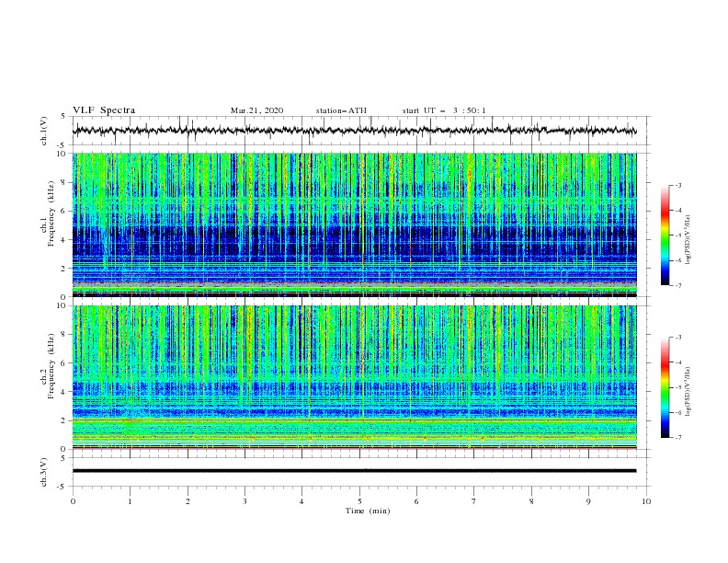Click the "-3" label on upper colorbar
The width and height of the screenshot is (728, 563).
(678, 185)
